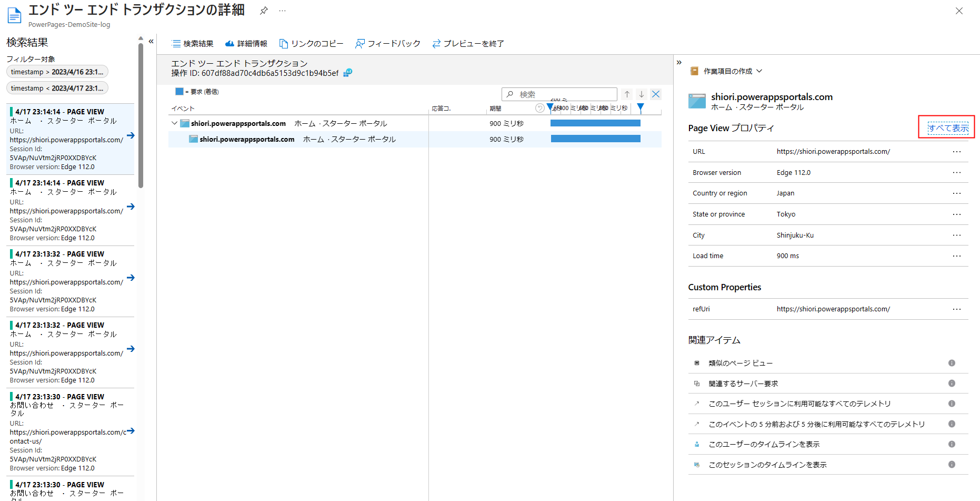This screenshot has width=980, height=501.
Task: Open the ellipsis menu for Load time
Action: point(957,256)
